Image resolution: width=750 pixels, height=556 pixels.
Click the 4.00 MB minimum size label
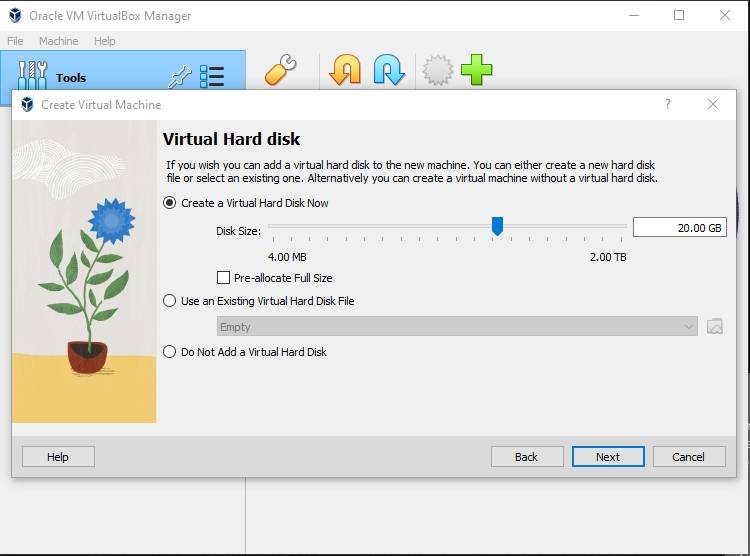pyautogui.click(x=287, y=257)
